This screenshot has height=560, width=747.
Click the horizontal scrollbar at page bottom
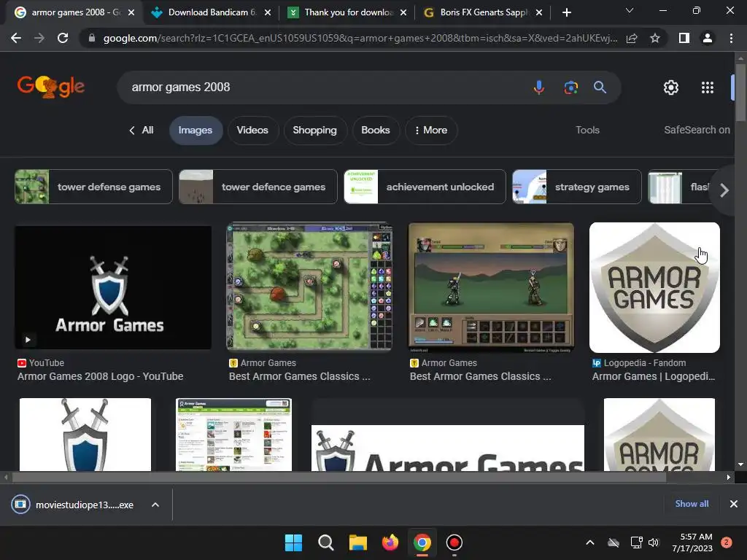(338, 477)
